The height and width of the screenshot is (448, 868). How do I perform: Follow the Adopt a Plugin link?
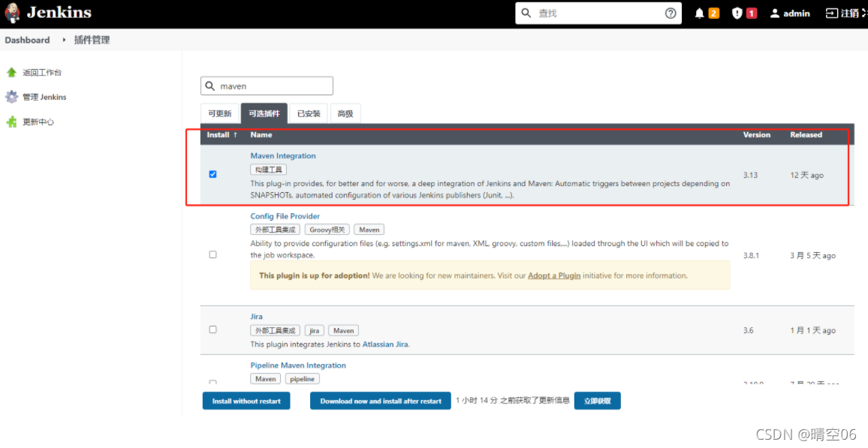[554, 275]
